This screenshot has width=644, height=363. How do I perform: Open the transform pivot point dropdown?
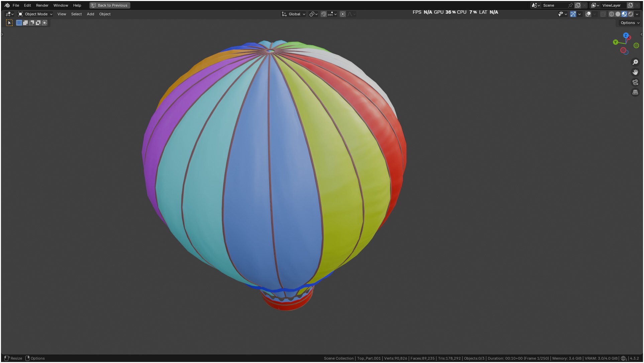(313, 14)
